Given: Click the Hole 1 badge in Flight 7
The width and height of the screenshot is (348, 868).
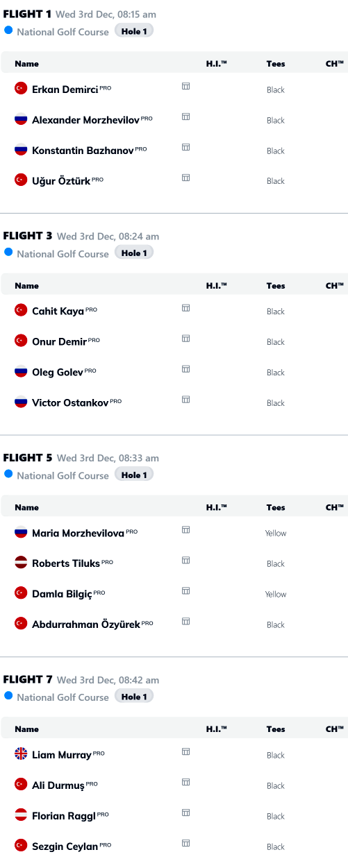Looking at the screenshot, I should tap(134, 697).
